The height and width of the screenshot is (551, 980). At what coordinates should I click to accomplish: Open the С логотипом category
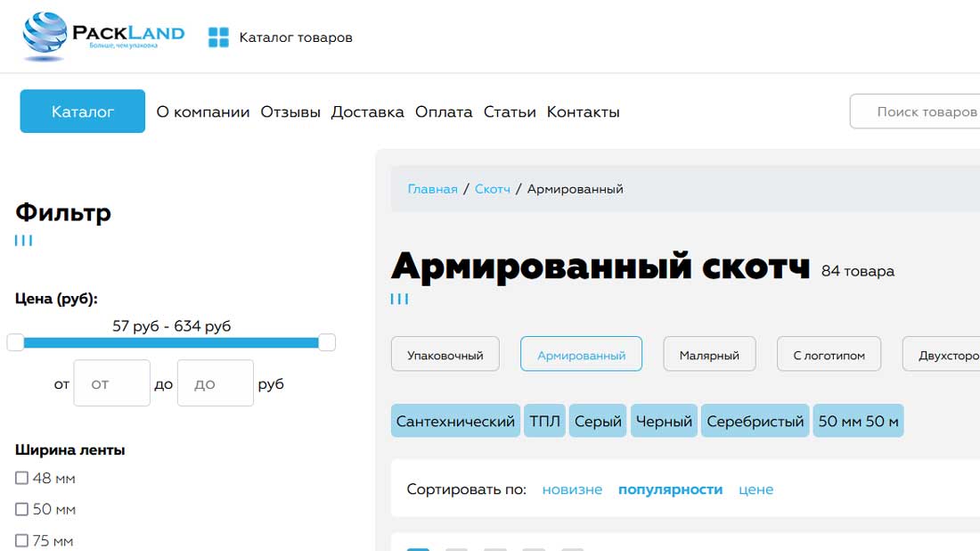tap(829, 354)
